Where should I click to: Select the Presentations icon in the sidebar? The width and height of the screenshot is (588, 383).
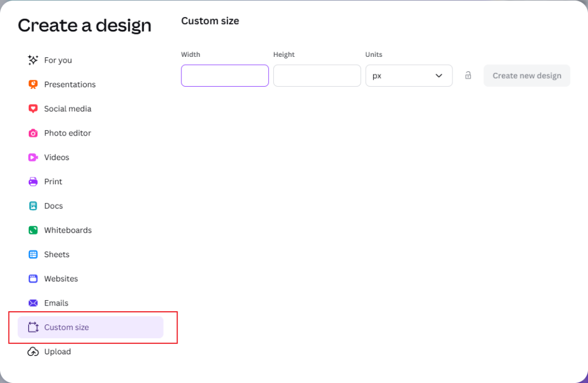pyautogui.click(x=34, y=84)
